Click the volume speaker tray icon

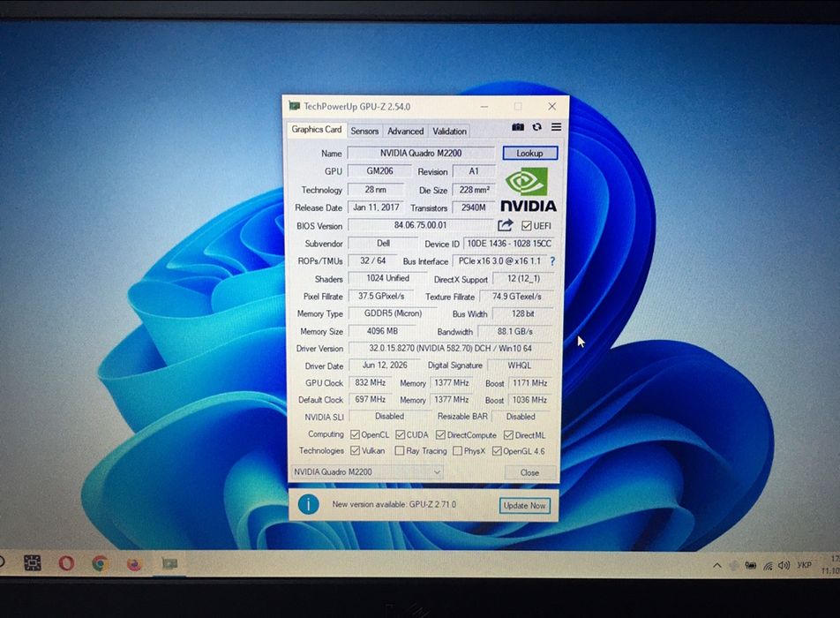click(x=784, y=566)
